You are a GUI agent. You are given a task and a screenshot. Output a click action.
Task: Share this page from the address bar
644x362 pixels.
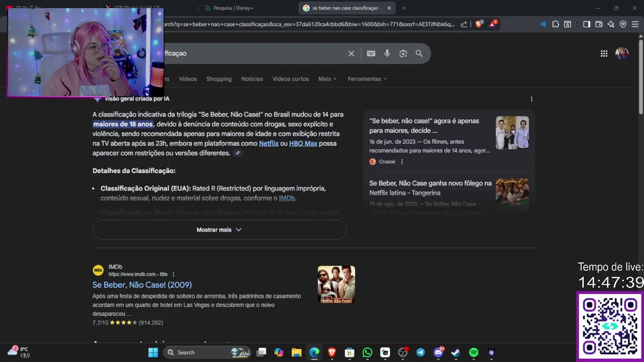coord(464,24)
